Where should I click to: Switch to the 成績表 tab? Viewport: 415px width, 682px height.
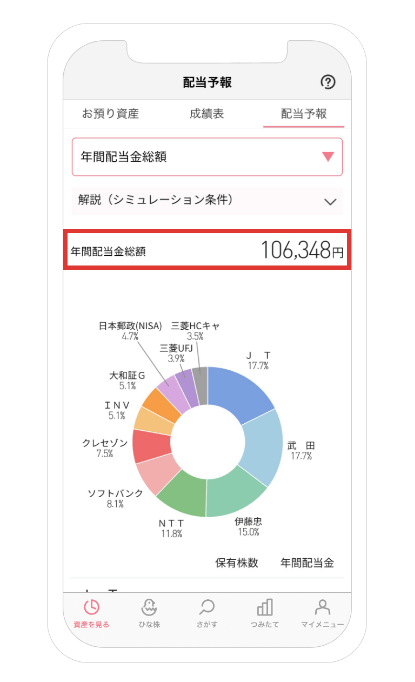tap(207, 114)
